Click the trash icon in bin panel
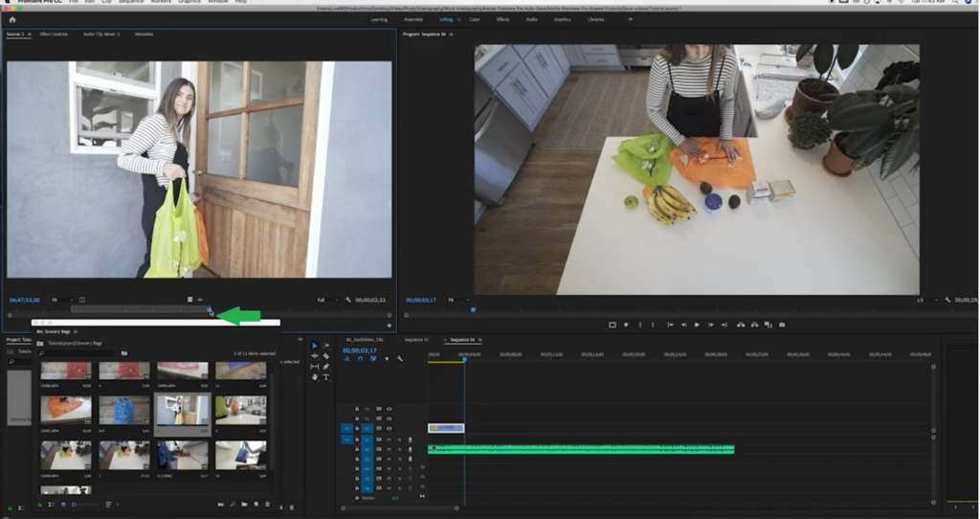Screen dimensions: 980x519 point(268,504)
